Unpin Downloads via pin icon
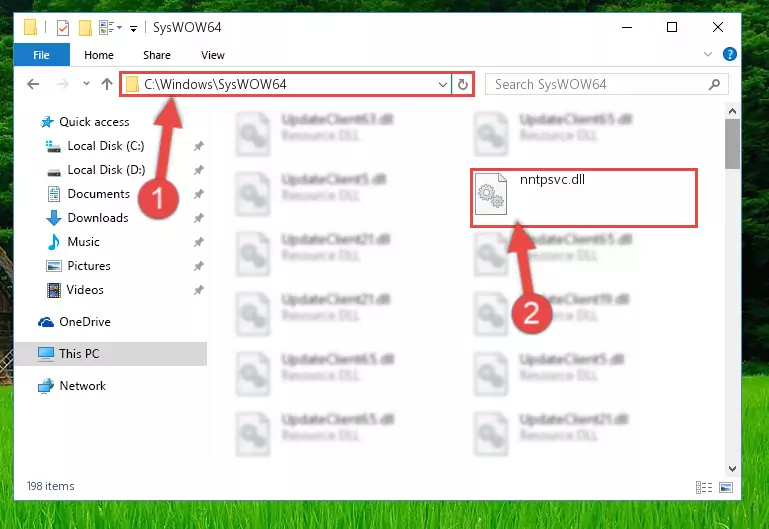The height and width of the screenshot is (529, 769). 198,218
